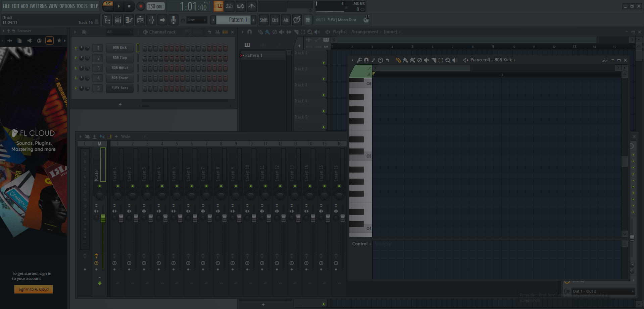Select Zoom tool in Piano roll toolbar
The height and width of the screenshot is (309, 644).
tap(448, 60)
